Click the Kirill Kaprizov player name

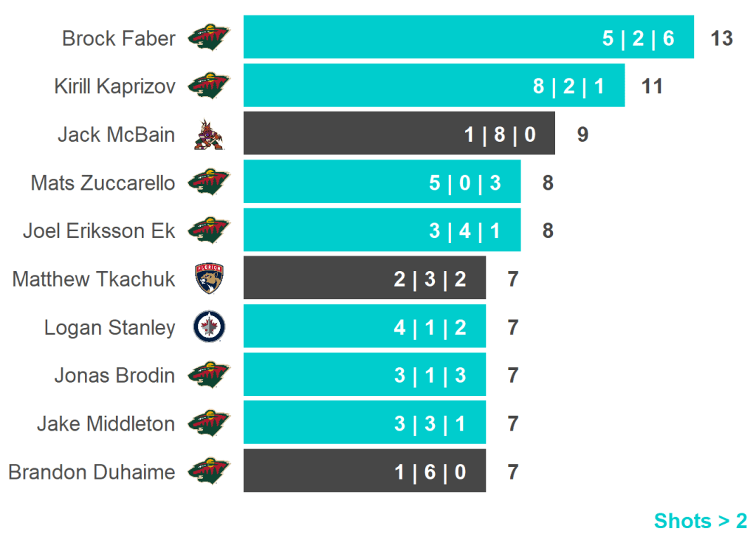114,86
